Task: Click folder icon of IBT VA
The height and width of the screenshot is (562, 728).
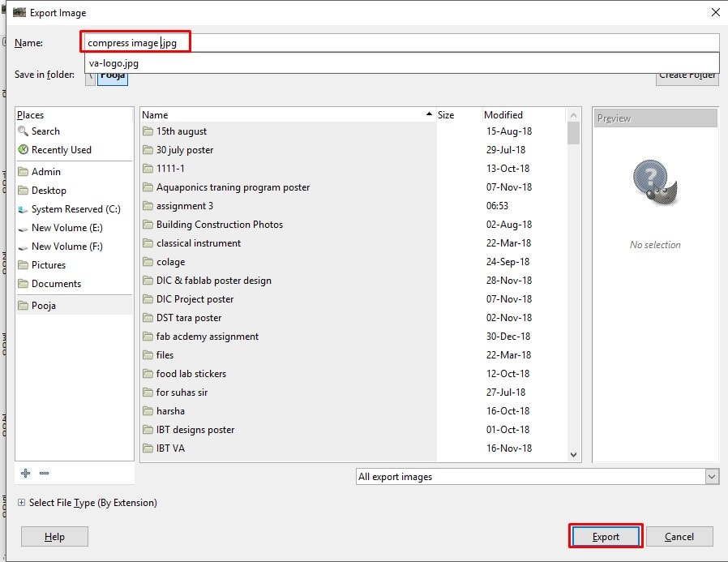Action: [148, 448]
